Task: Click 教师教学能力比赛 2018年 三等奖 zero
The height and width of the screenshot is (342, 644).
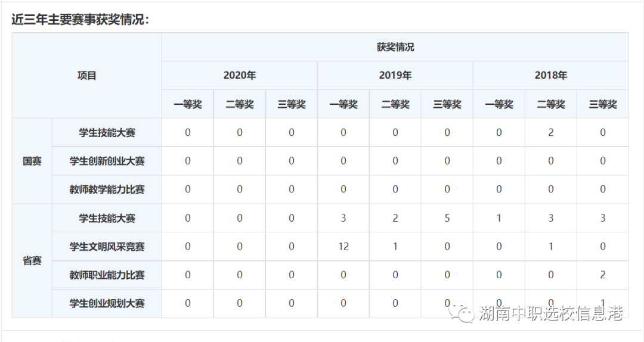Action: click(x=602, y=189)
